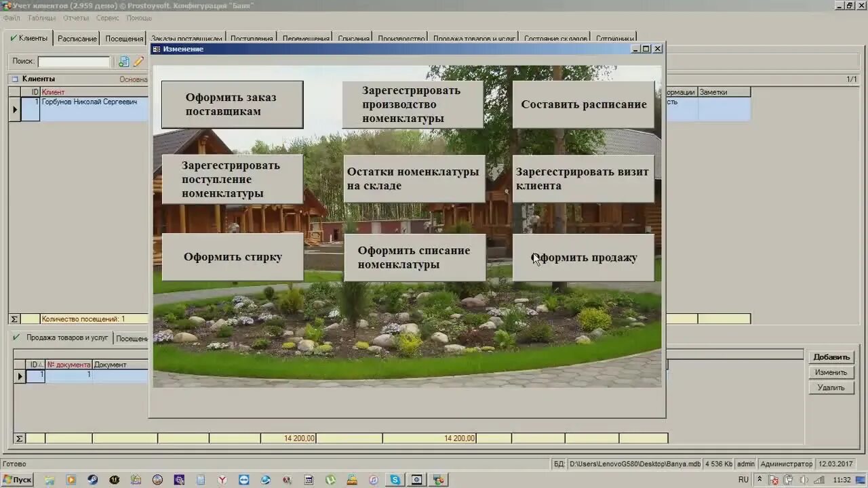
Task: Open Yandex browser from the taskbar
Action: (x=222, y=480)
